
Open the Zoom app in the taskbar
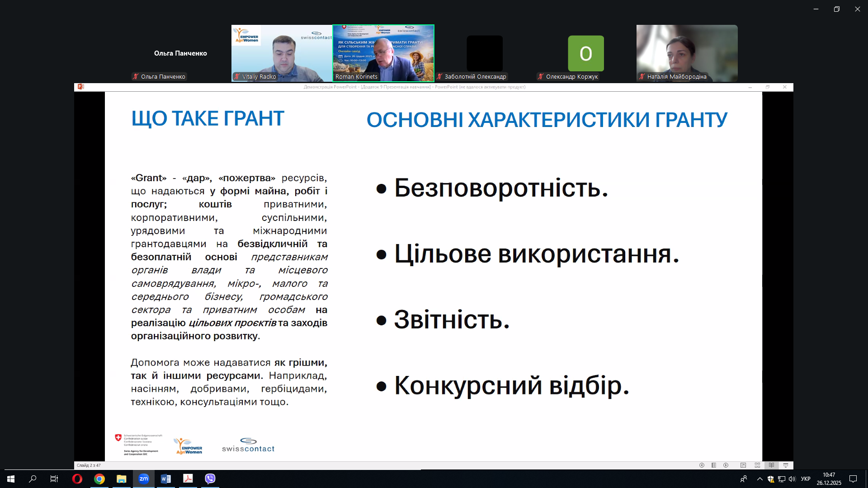[144, 479]
